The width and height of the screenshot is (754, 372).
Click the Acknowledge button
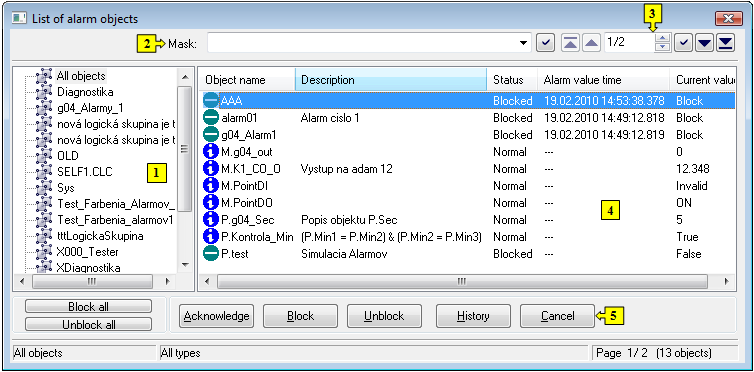point(216,316)
